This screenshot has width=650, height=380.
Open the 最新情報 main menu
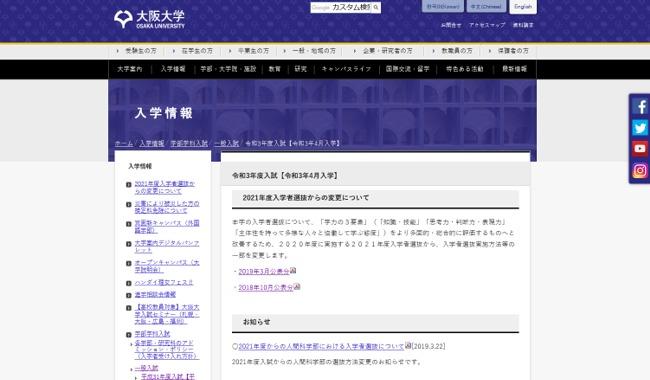(x=514, y=69)
